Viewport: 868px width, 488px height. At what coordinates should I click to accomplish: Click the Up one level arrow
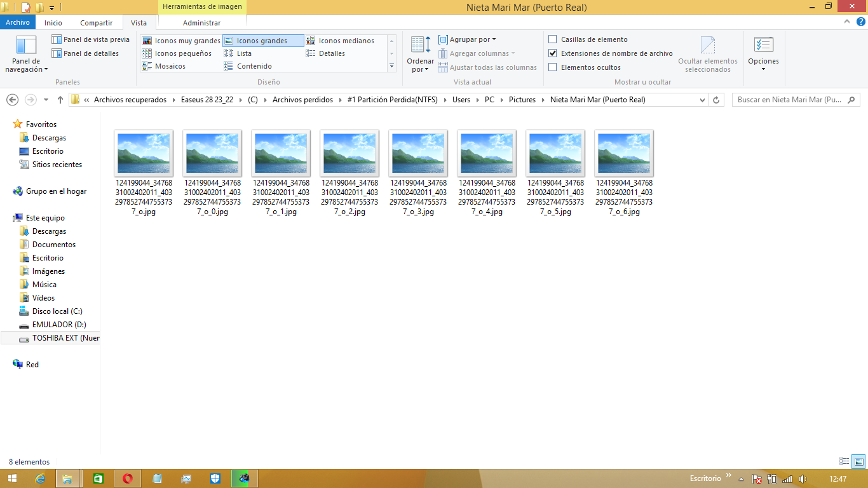click(x=60, y=100)
